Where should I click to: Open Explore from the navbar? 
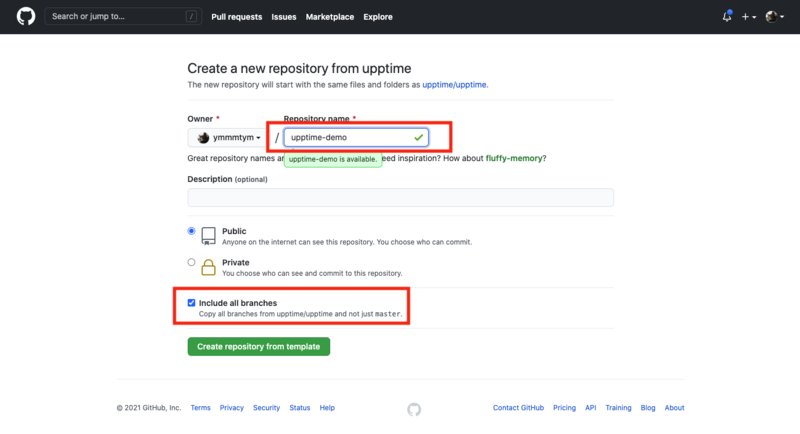[378, 17]
